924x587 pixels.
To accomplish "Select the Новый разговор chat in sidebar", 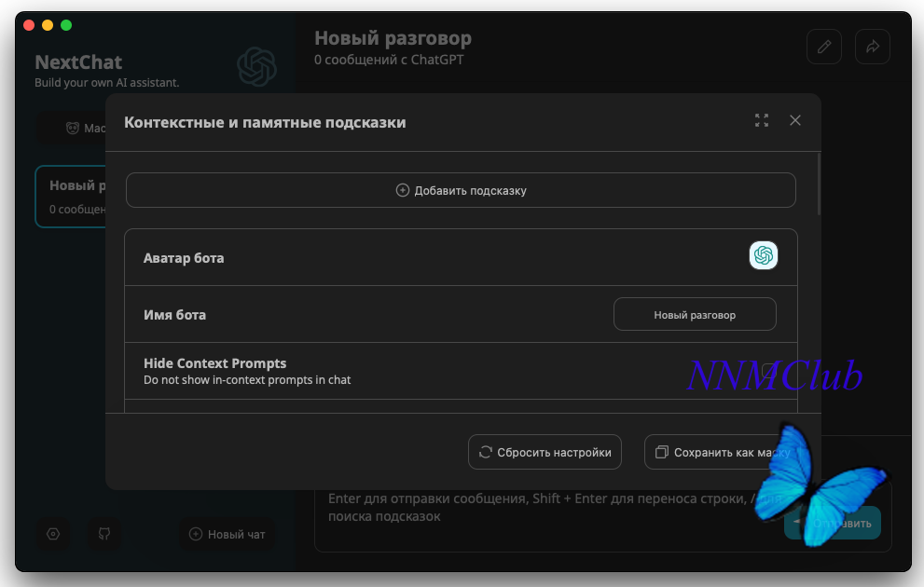I will (x=71, y=197).
